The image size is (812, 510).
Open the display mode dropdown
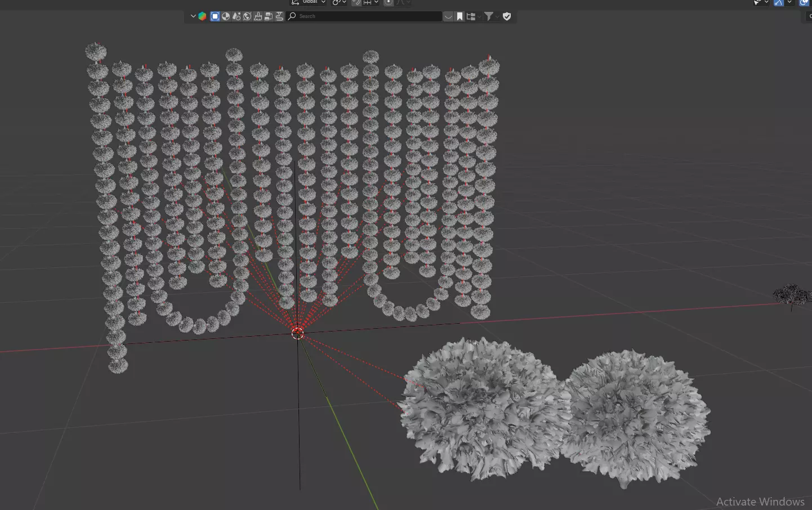[x=473, y=16]
